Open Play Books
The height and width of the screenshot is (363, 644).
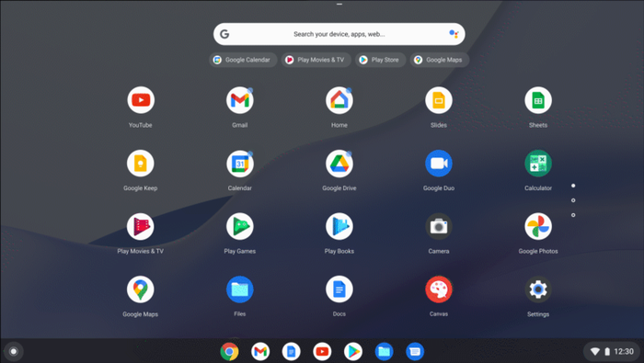click(x=339, y=226)
